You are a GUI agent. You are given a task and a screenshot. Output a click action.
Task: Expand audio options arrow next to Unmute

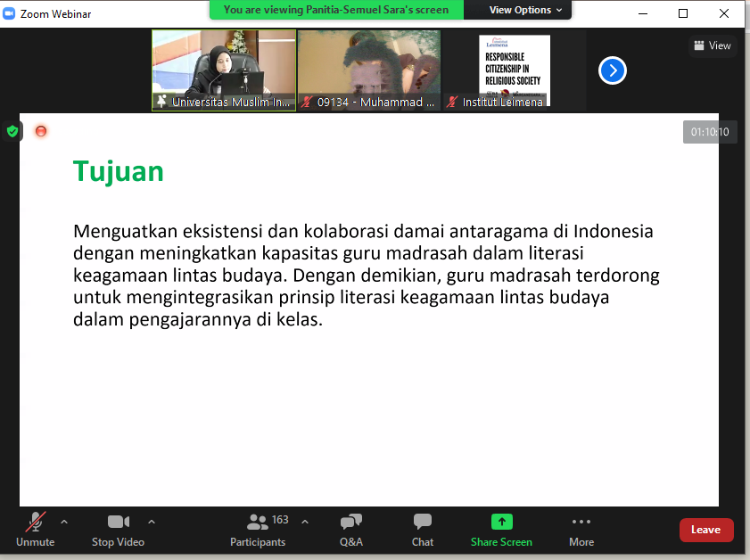[64, 522]
